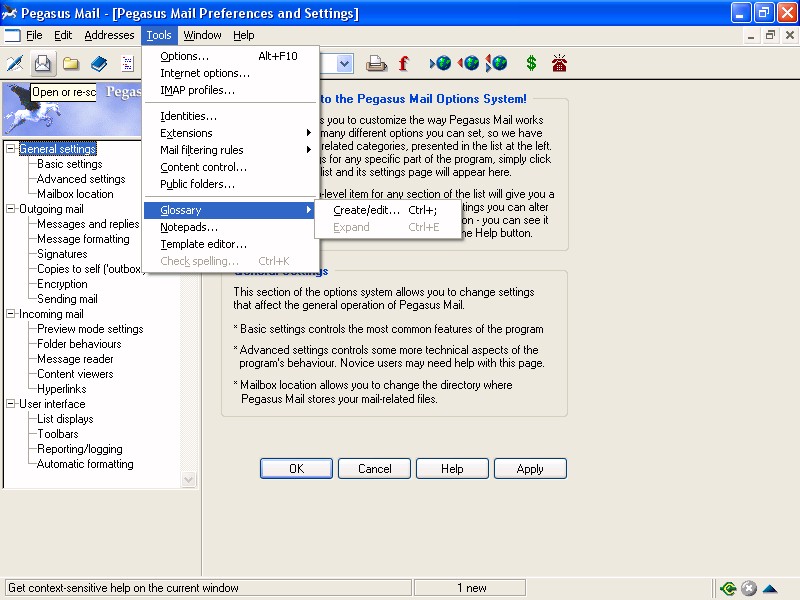
Task: Open Content control... menu entry
Action: point(230,167)
